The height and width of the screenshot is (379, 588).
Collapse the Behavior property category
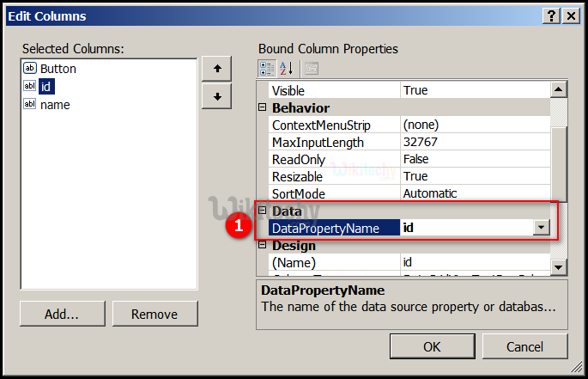(x=263, y=108)
